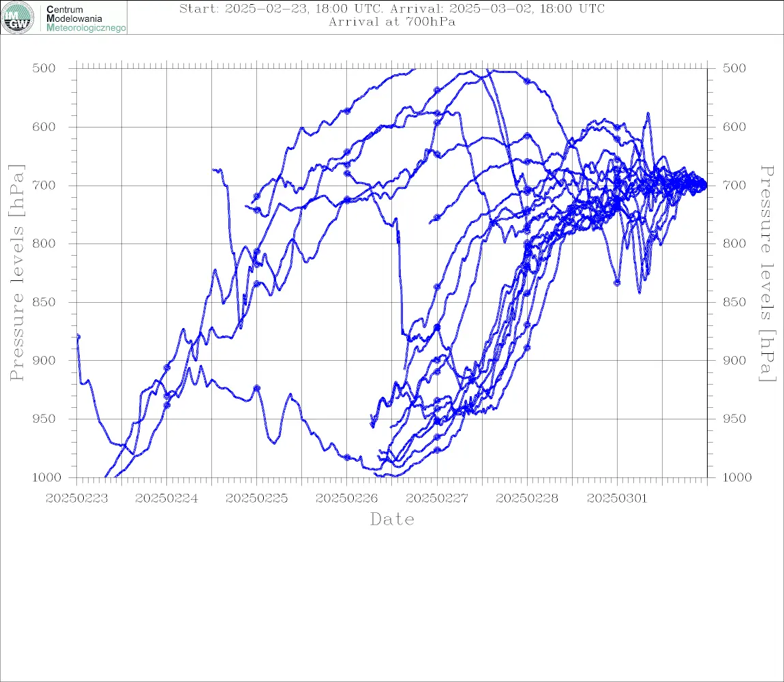Click the right axis 800 label

click(734, 243)
